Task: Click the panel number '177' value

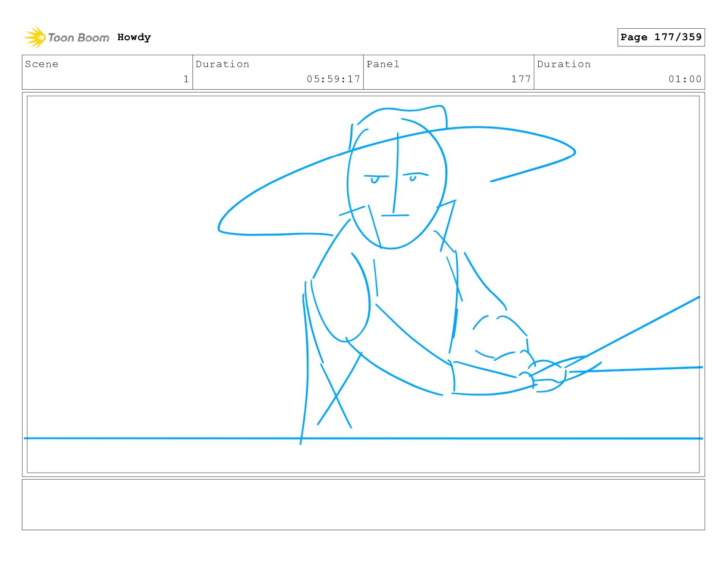Action: click(x=521, y=79)
